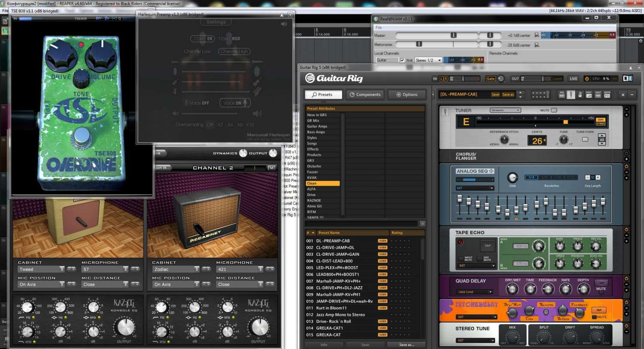Screen dimensions: 644x349
Task: Toggle the Guitar Rig power icon near CPU
Action: (586, 79)
